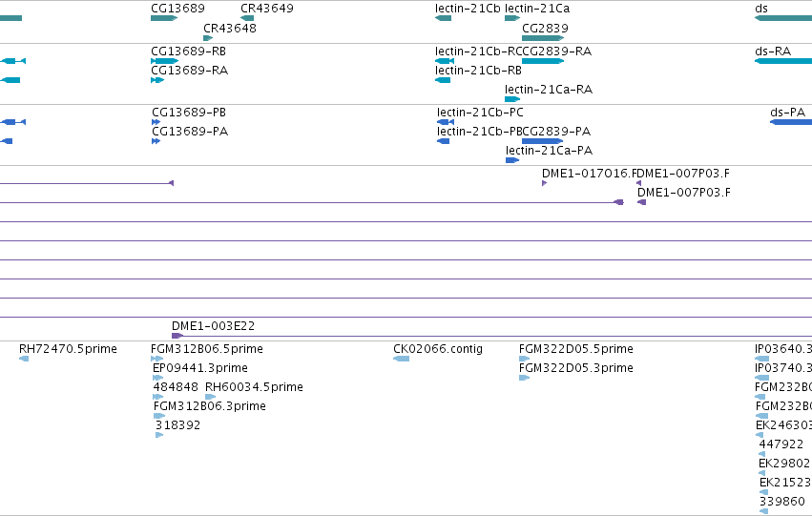812x516 pixels.
Task: Click the CG13689-RB transcript label
Action: (x=189, y=51)
